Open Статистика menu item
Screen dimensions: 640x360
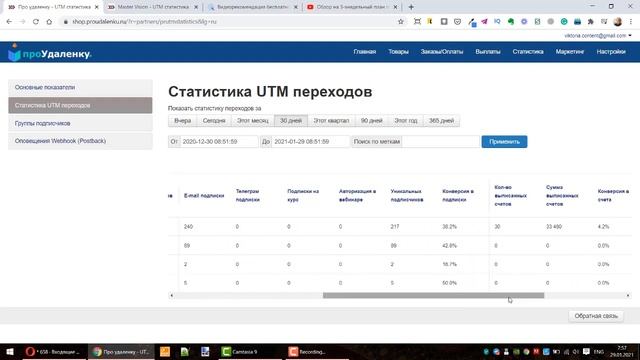528,52
